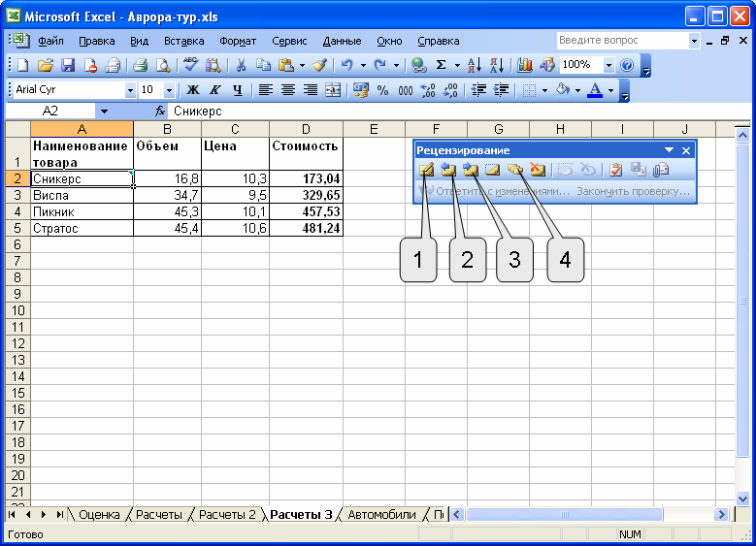
Task: Open the Рецензирование toolbar options arrow
Action: point(669,150)
